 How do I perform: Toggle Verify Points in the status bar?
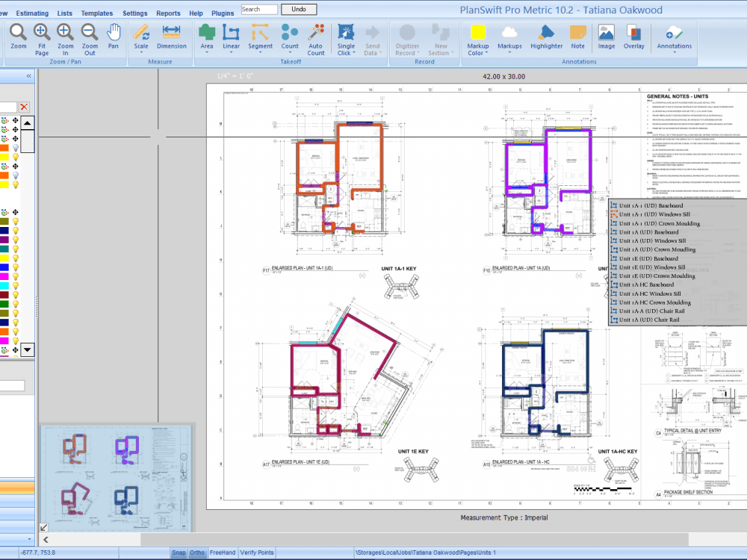point(257,553)
